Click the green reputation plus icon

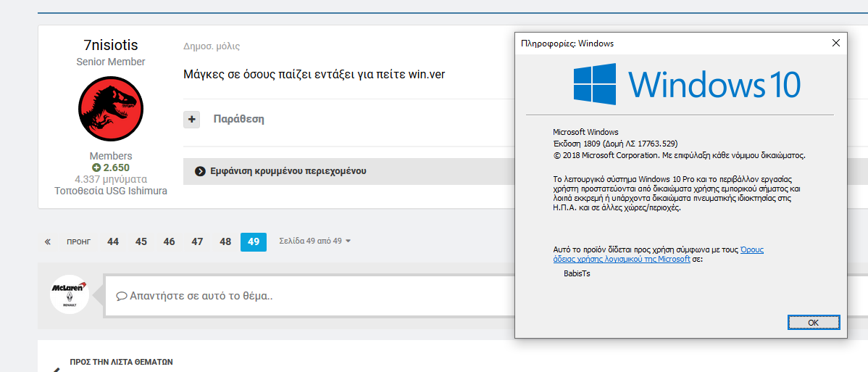point(96,168)
